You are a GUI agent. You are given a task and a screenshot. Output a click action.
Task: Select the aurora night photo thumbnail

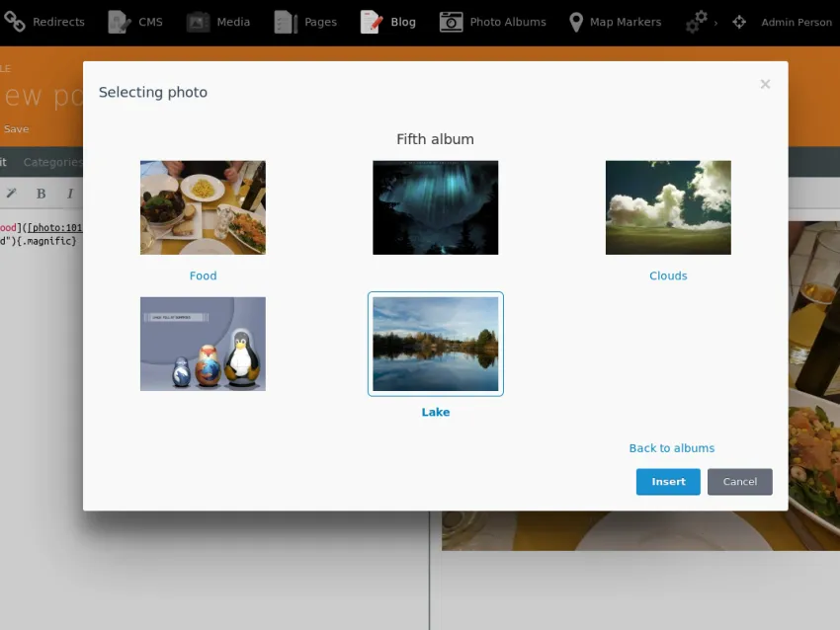[x=436, y=207]
